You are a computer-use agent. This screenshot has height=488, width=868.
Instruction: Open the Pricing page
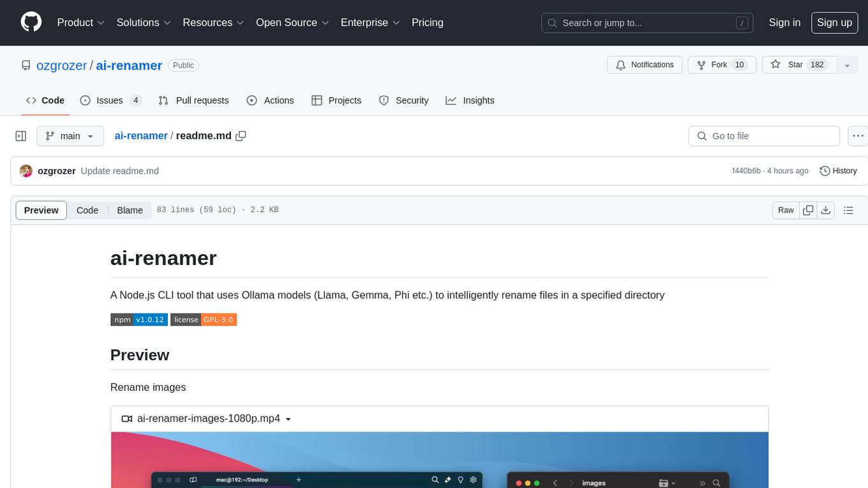pyautogui.click(x=428, y=22)
